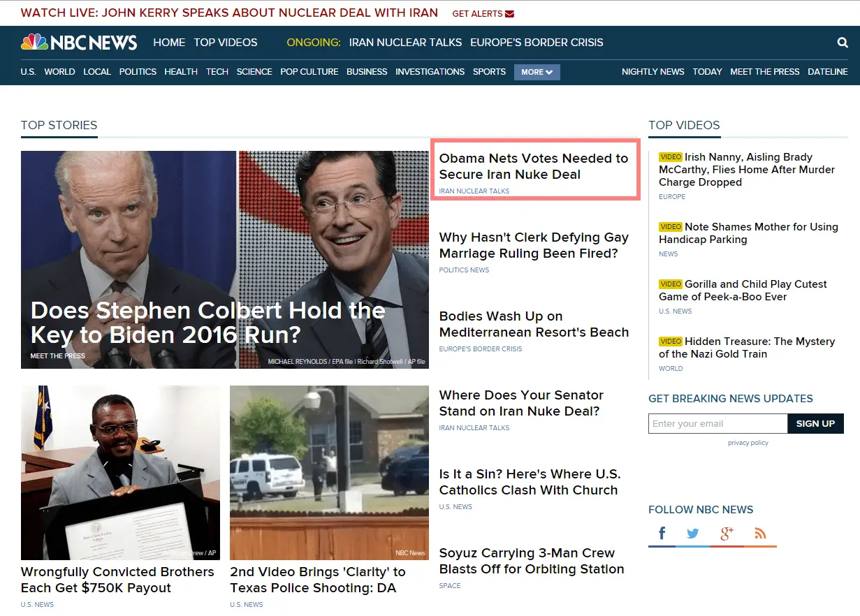
Task: Select the Local section
Action: coord(97,72)
